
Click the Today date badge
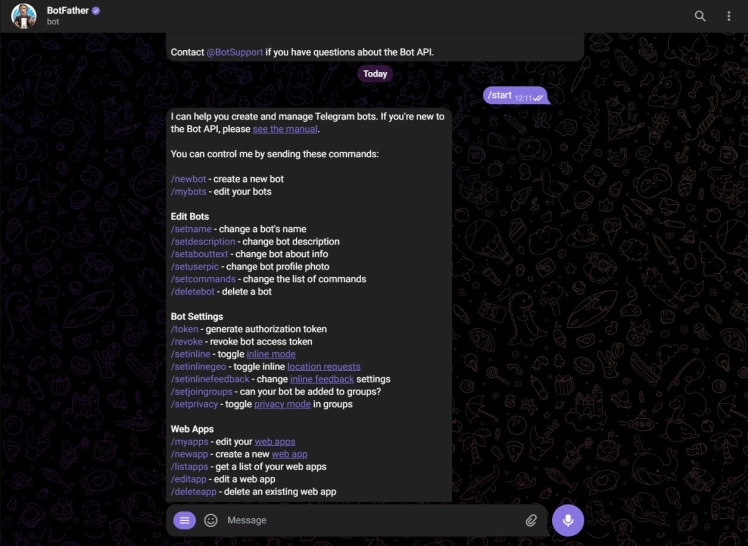(375, 74)
